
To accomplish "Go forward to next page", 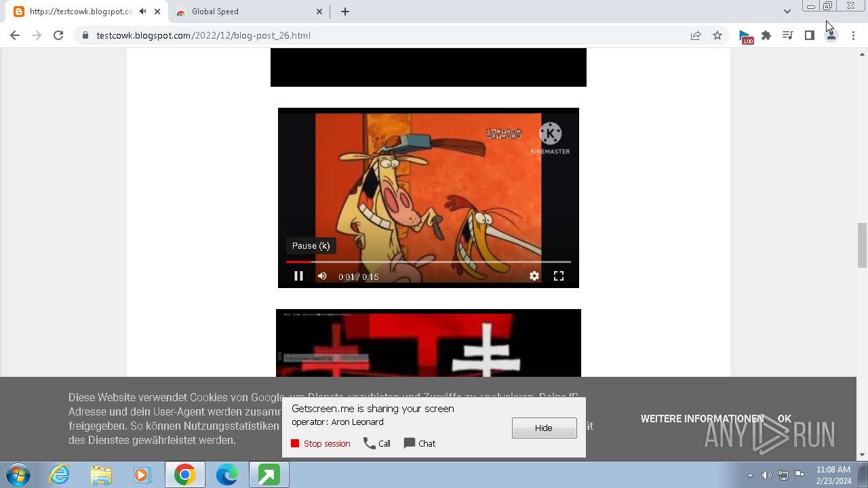I will (x=37, y=35).
